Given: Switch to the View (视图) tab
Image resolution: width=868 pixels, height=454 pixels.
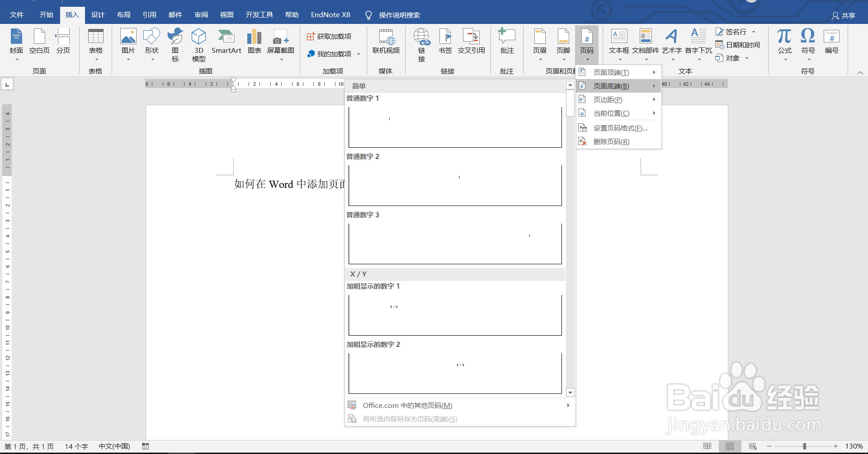Looking at the screenshot, I should point(226,15).
